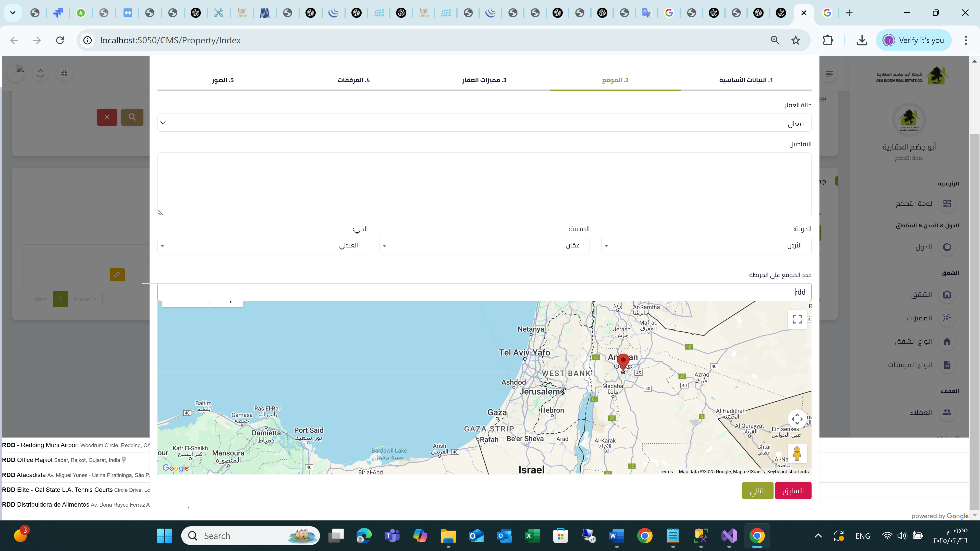Open File Explorer from taskbar
This screenshot has width=980, height=551.
coord(448,536)
